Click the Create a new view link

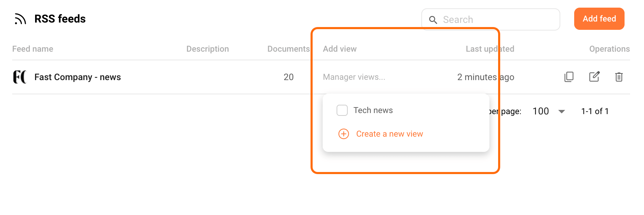(389, 134)
